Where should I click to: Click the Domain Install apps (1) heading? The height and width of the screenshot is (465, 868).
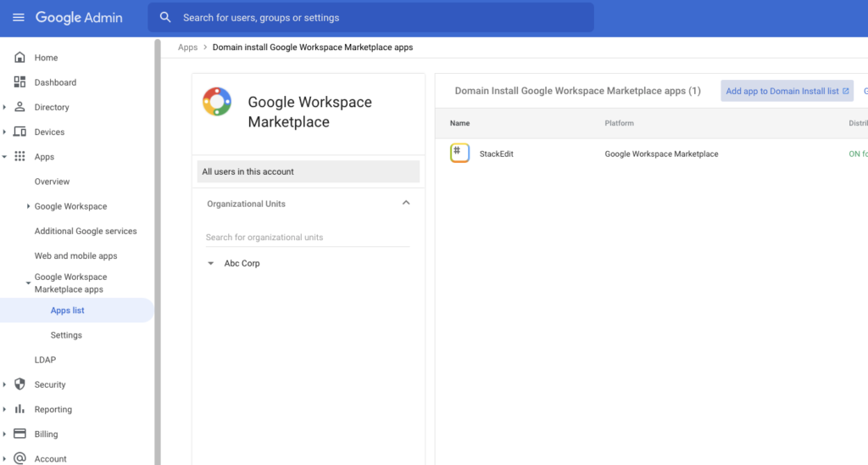577,91
